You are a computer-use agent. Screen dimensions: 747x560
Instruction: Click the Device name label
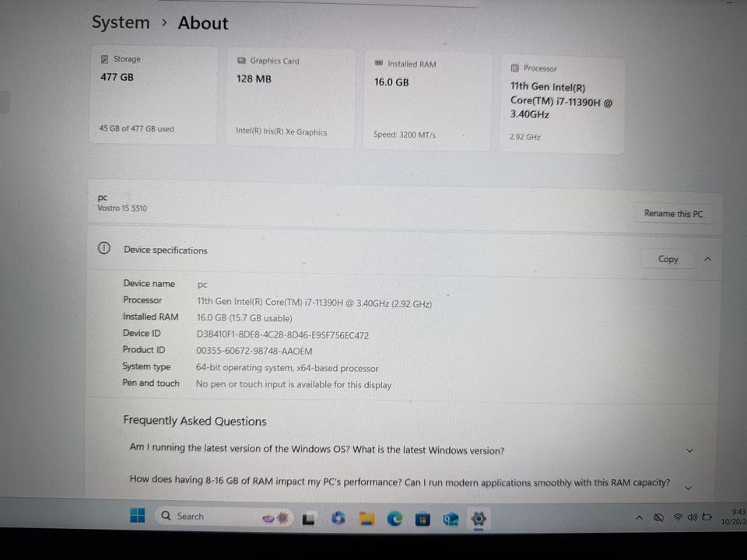coord(149,283)
